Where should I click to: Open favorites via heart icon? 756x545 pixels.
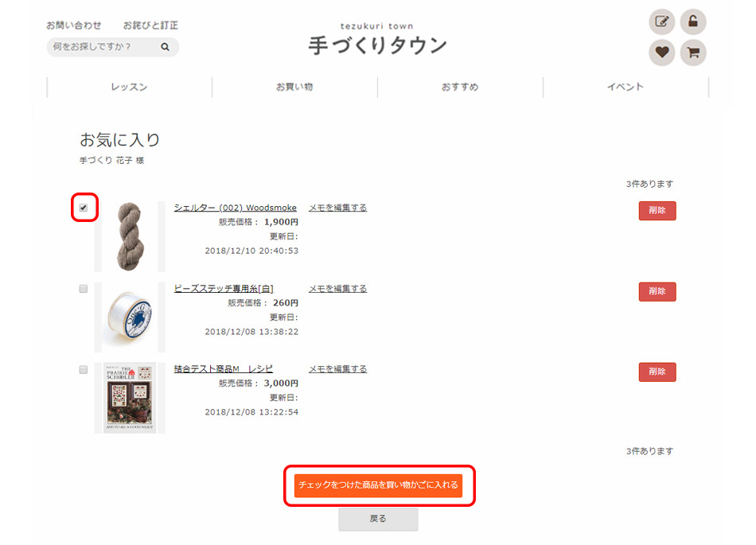tap(661, 53)
